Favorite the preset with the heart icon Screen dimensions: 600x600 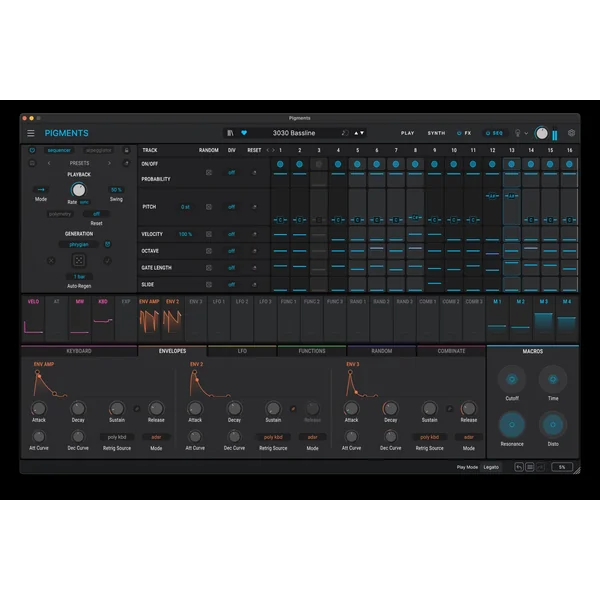click(x=244, y=133)
